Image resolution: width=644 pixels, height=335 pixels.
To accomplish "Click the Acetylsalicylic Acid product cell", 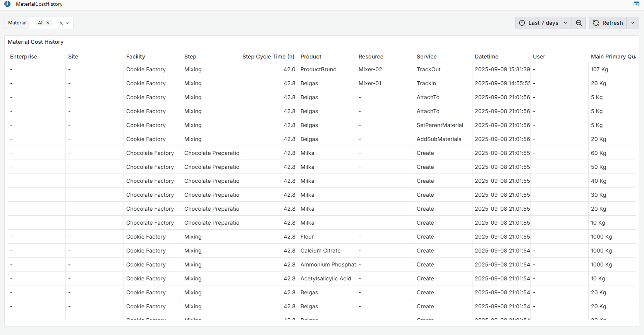I will click(x=326, y=278).
